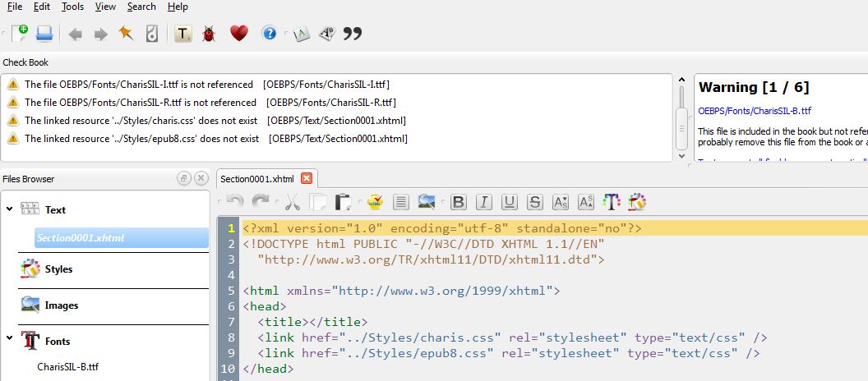Click the image magnifier icon in editor toolbar
Screen dimensions: 868x381
427,202
